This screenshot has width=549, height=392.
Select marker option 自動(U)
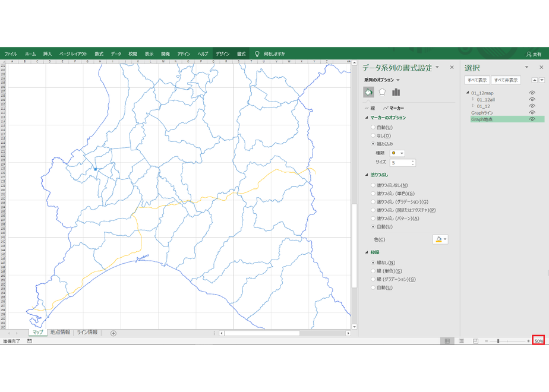pos(381,127)
